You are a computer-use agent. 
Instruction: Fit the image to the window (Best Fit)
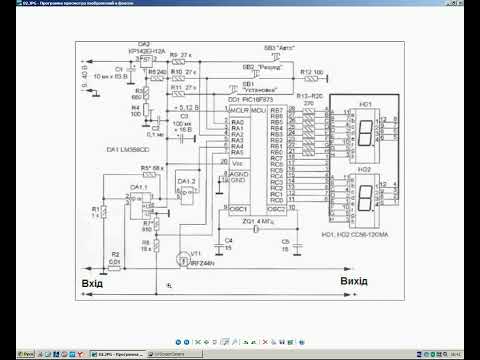click(198, 342)
